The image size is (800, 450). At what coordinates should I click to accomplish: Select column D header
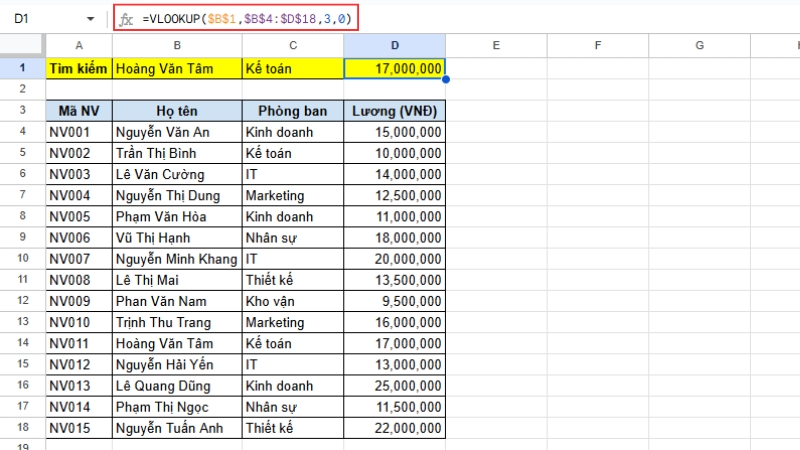coord(394,45)
